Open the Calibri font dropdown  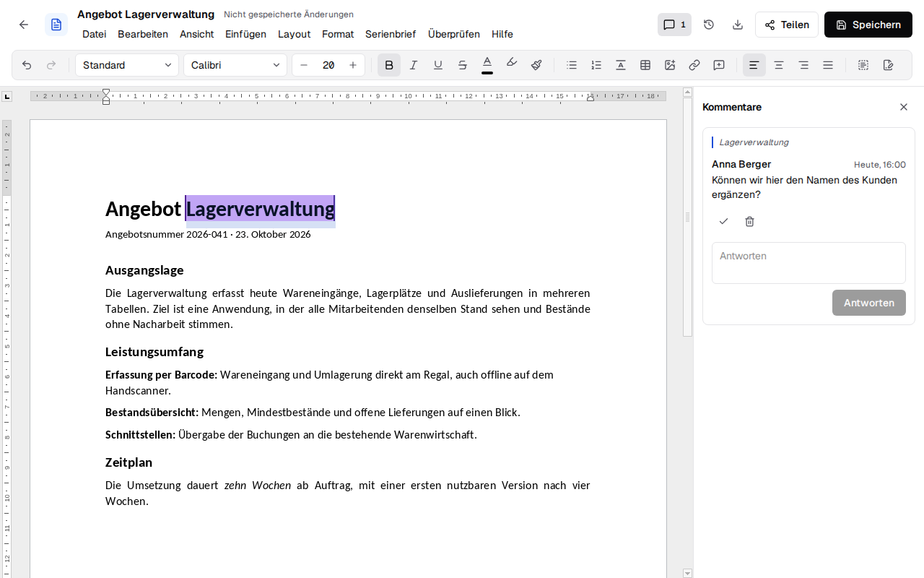pos(235,65)
